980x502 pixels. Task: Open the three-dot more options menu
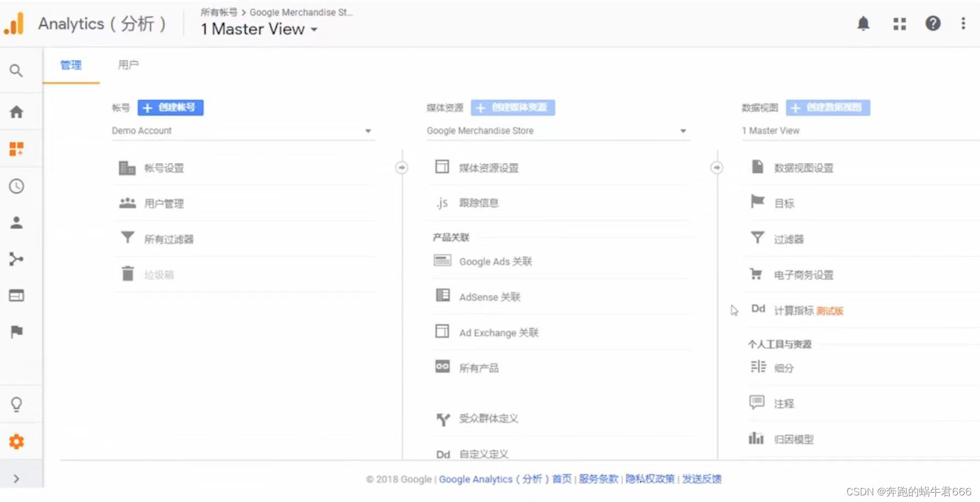click(x=963, y=24)
